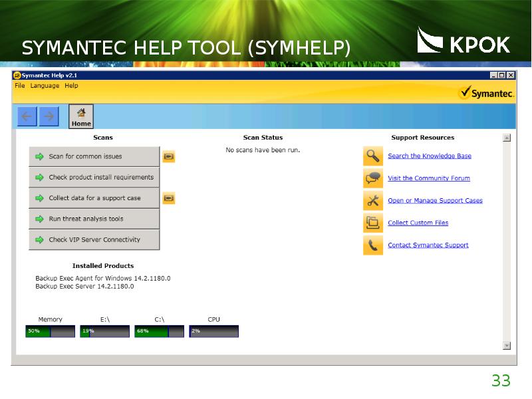Click the C:\ drive 68% usage bar
The height and width of the screenshot is (399, 532).
click(159, 331)
